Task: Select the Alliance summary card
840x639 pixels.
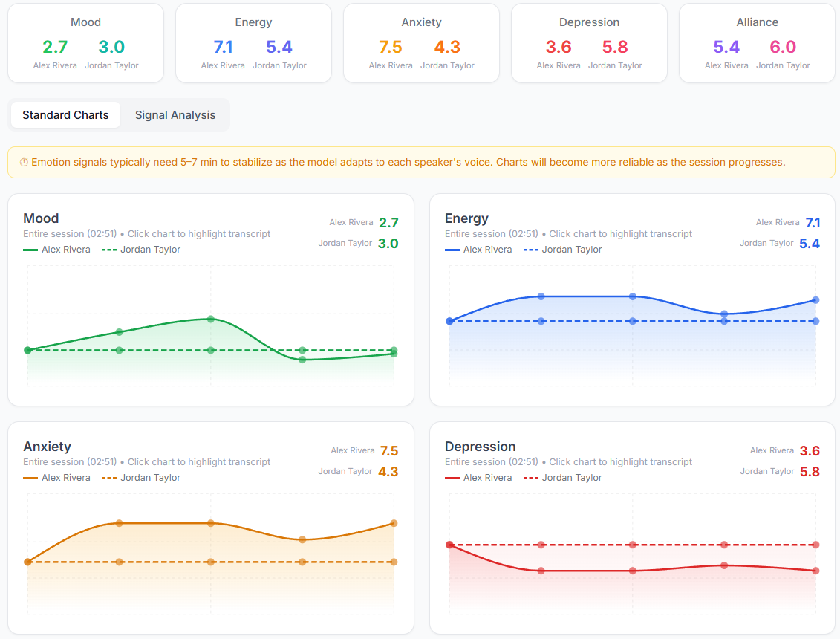Action: pos(756,42)
